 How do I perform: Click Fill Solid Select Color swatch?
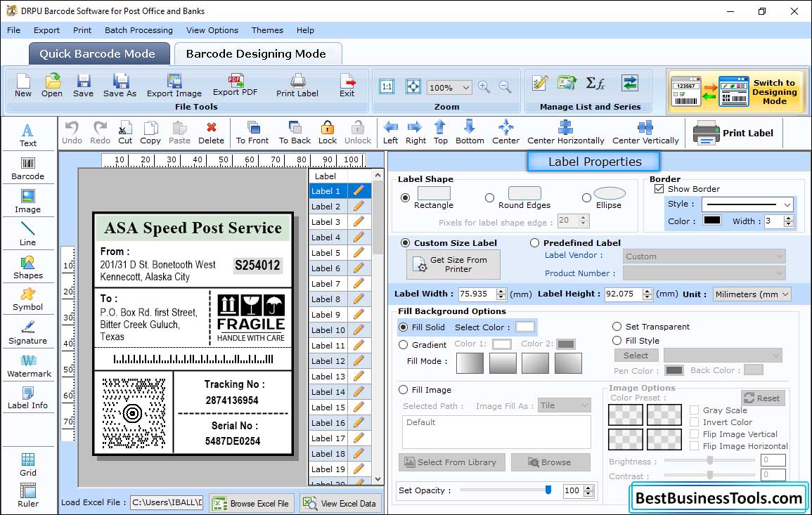524,327
